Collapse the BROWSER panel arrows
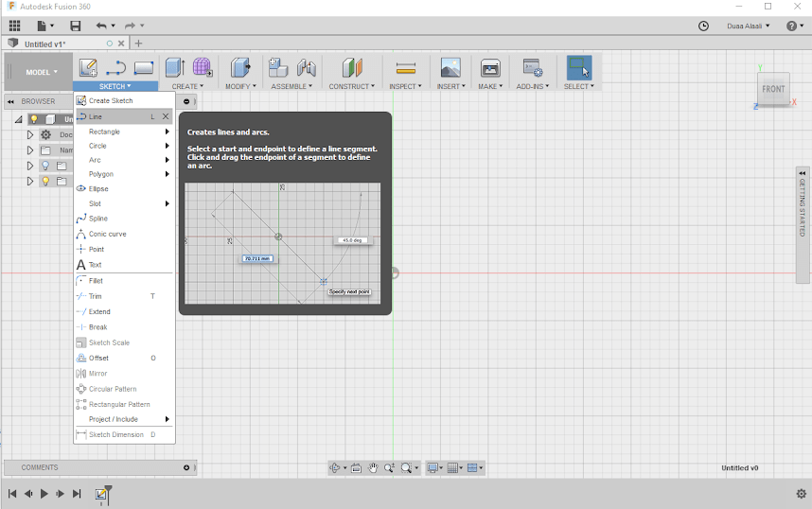This screenshot has width=812, height=509. pos(10,101)
